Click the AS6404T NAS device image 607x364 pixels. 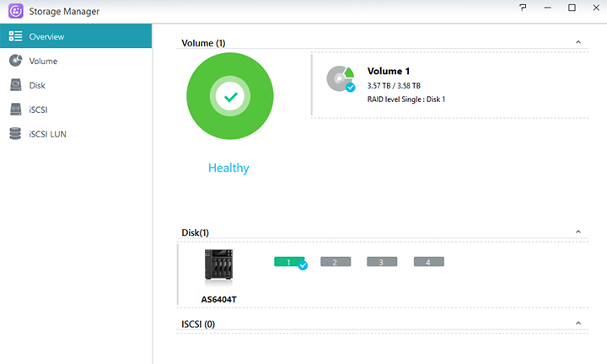click(x=218, y=267)
